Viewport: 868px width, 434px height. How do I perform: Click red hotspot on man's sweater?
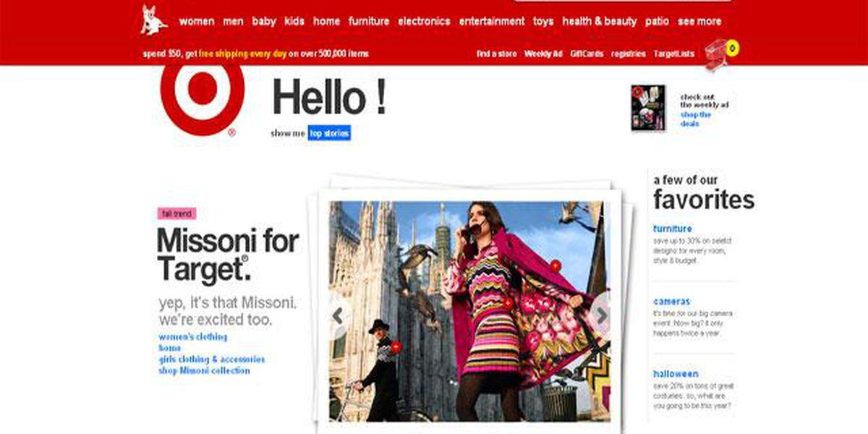[x=396, y=346]
